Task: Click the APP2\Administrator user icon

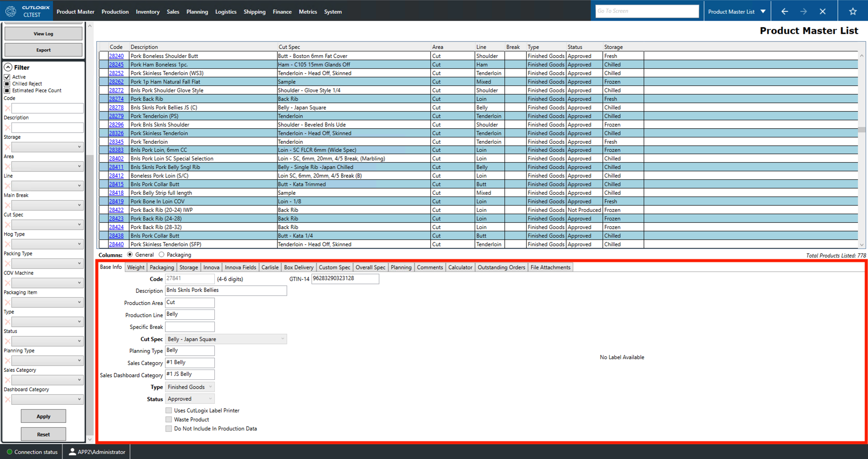Action: (x=72, y=451)
